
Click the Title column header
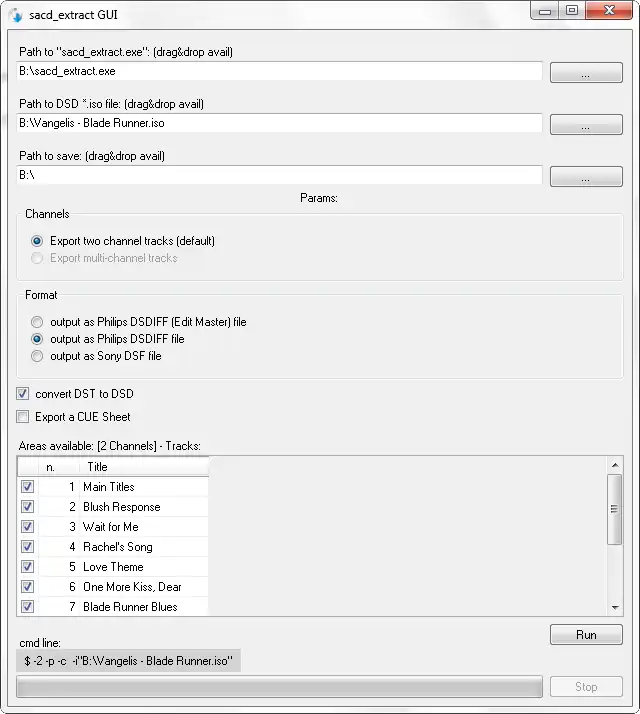(143, 467)
